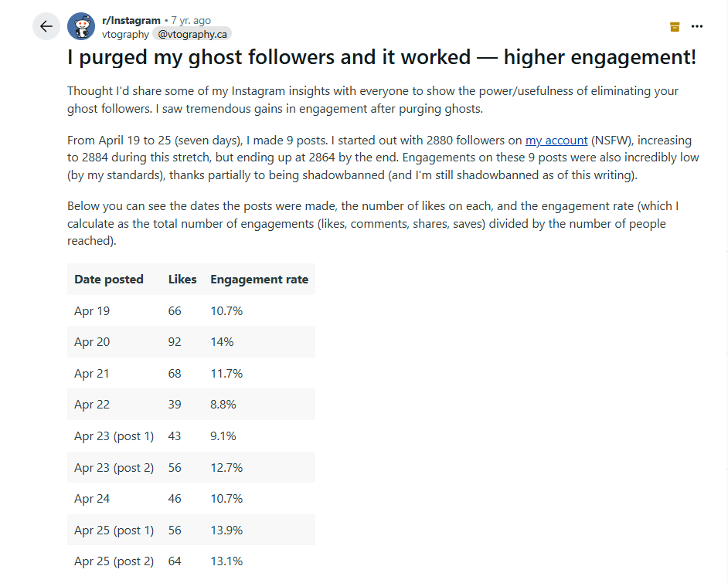Click the post title about ghost followers
The width and height of the screenshot is (728, 583).
(382, 58)
